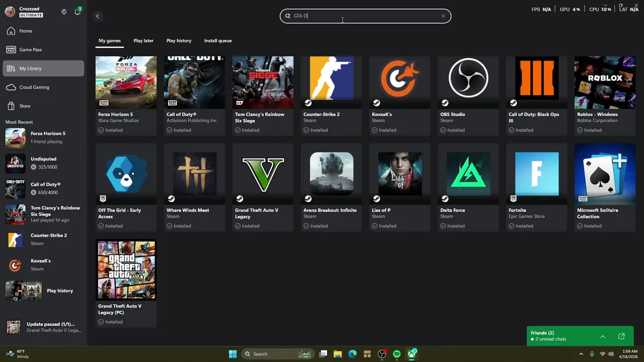Open Off The Grid - Early Access tile
This screenshot has height=362, width=644.
click(x=126, y=187)
